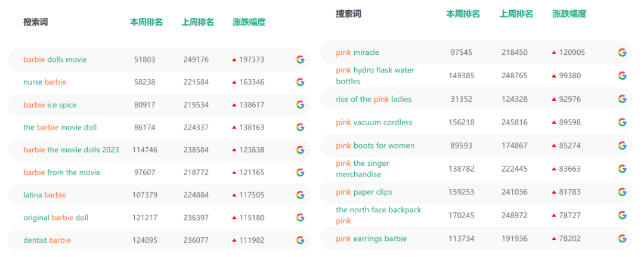Click Google icon for pink boots for women

[622, 145]
